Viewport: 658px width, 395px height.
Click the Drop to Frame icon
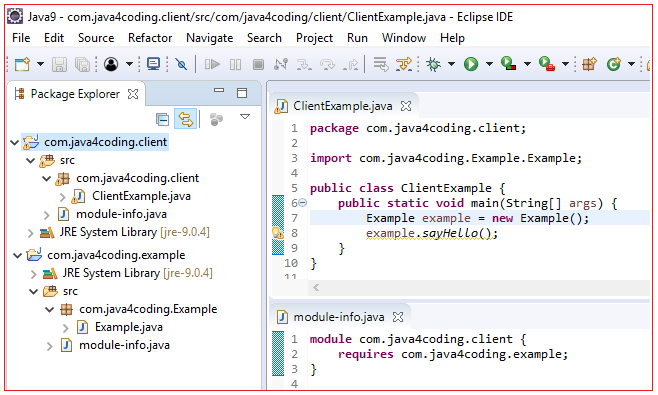(381, 64)
